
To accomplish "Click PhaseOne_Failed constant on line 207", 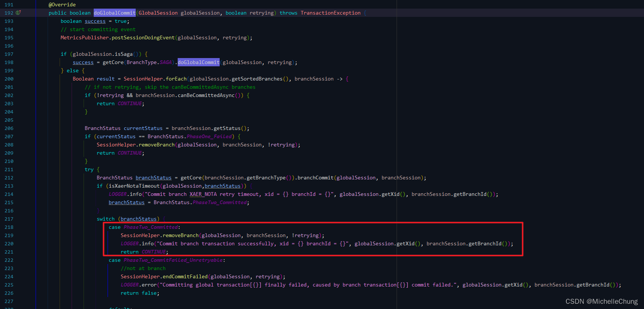I will 209,136.
